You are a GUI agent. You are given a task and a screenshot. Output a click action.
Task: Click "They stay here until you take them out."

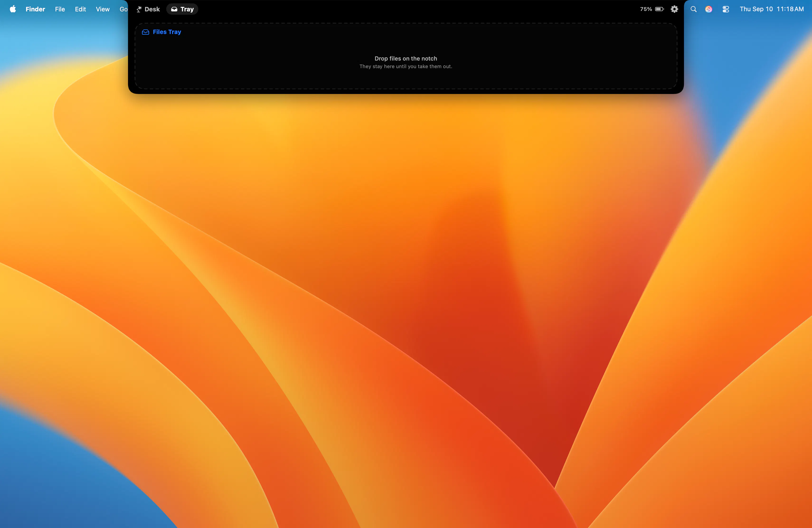pos(406,66)
